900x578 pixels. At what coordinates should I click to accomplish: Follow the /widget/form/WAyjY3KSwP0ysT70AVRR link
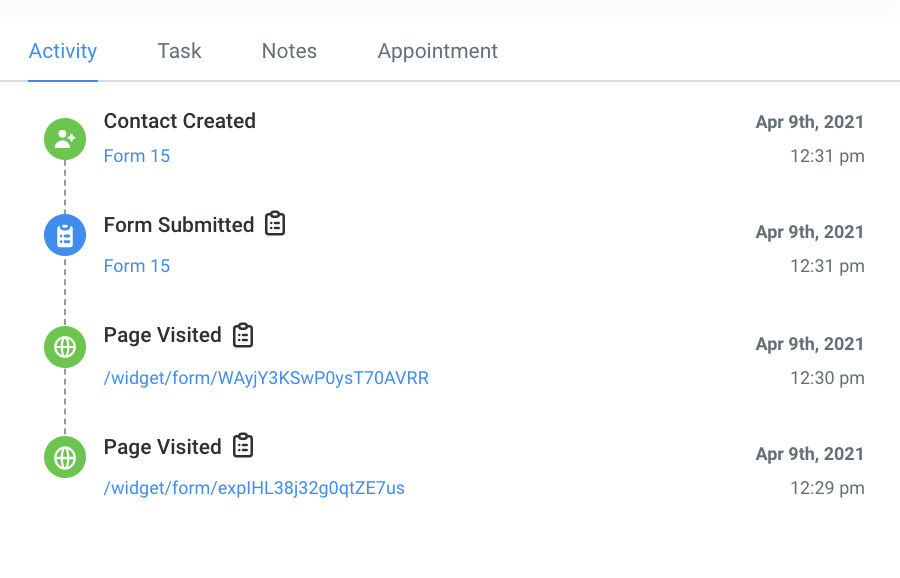[x=266, y=378]
